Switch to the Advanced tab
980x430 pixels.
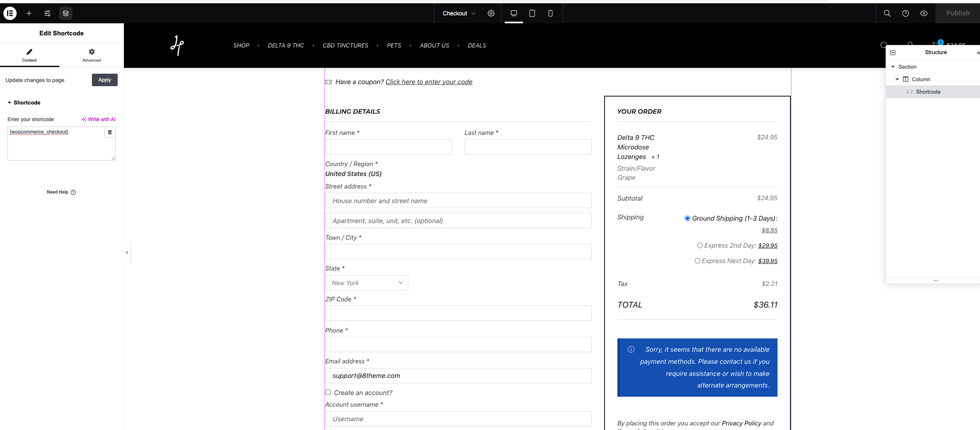(x=91, y=55)
